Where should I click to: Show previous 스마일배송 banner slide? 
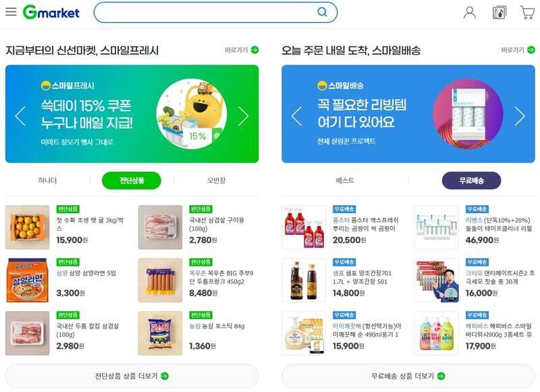coord(296,116)
